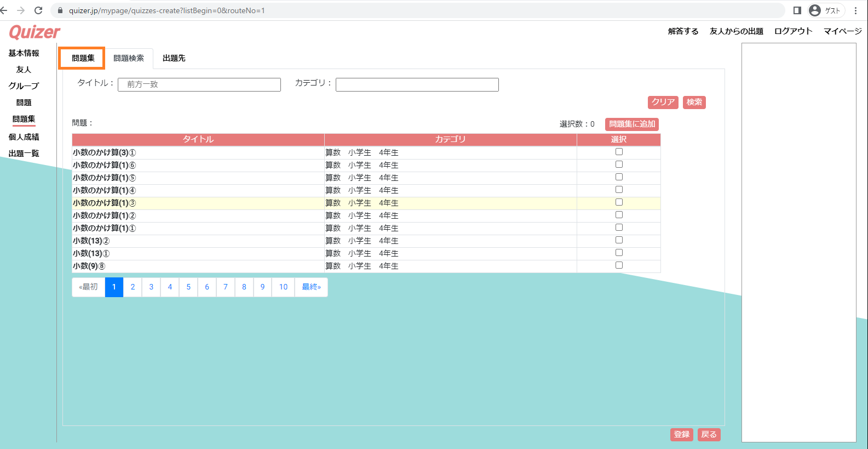
Task: Go to results page 8
Action: point(244,287)
